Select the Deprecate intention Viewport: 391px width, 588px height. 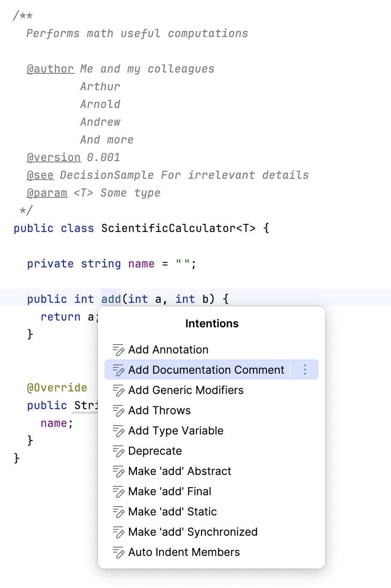155,450
